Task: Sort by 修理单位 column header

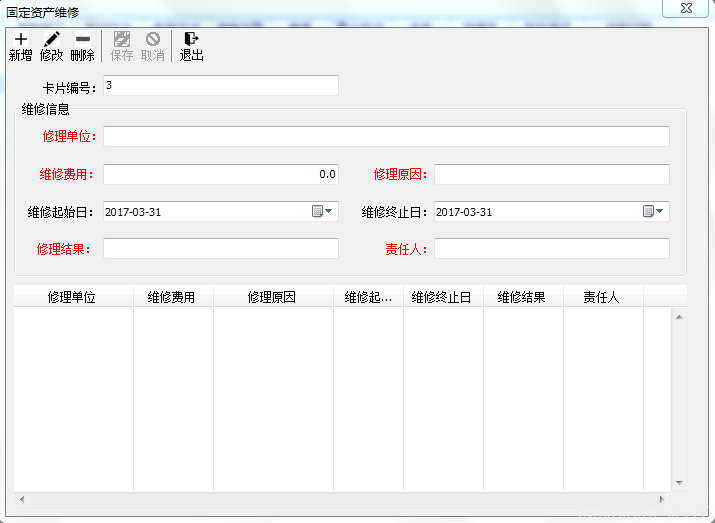Action: pyautogui.click(x=72, y=297)
